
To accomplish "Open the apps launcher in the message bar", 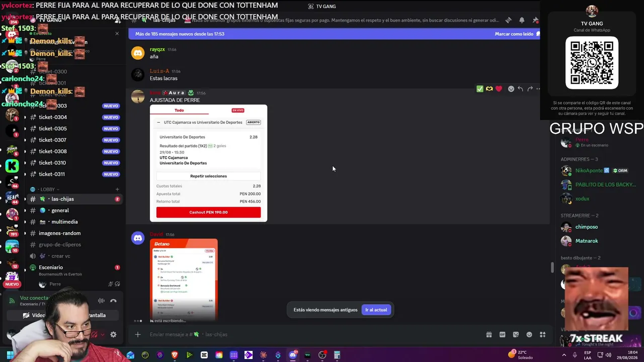I will tap(543, 334).
